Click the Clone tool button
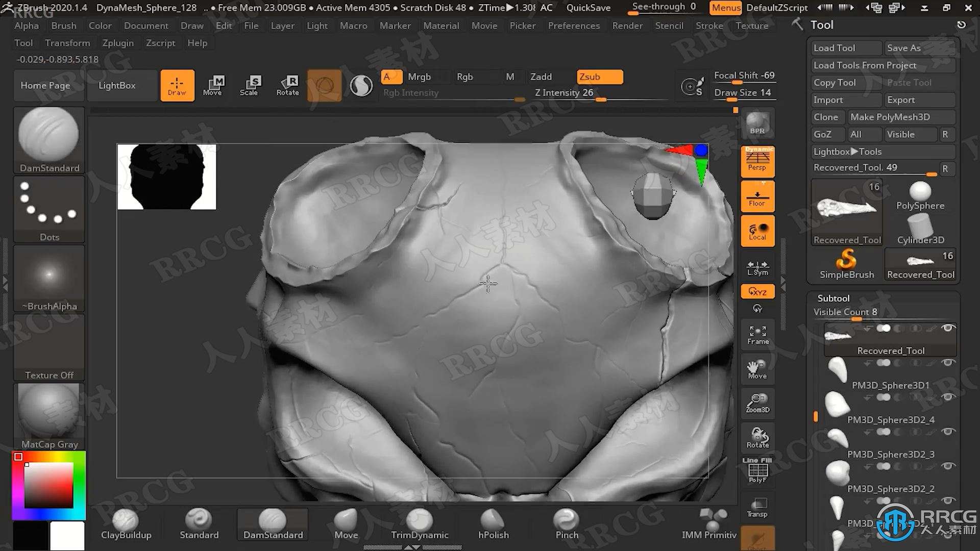The width and height of the screenshot is (980, 551). coord(826,116)
